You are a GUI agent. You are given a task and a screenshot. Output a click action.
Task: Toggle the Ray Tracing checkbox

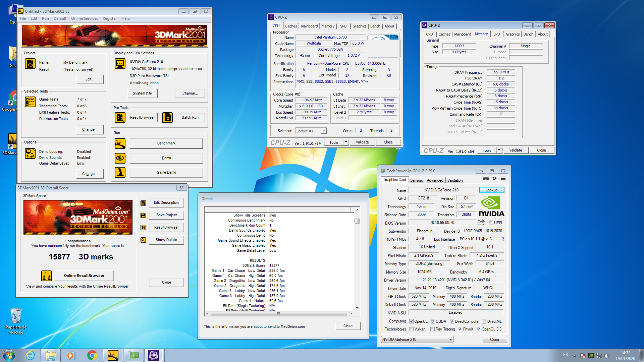pyautogui.click(x=433, y=329)
